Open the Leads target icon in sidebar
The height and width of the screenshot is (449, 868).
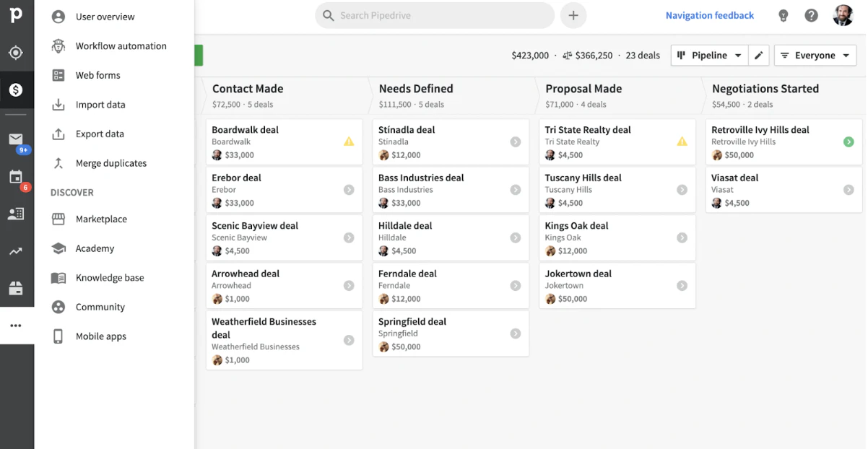point(16,53)
